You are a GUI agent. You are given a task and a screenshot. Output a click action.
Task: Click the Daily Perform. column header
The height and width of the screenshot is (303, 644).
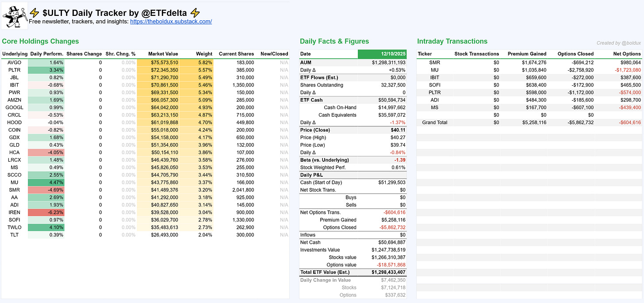click(46, 54)
